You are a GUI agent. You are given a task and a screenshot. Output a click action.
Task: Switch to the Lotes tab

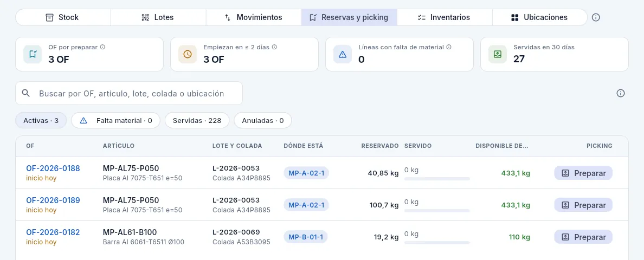click(158, 17)
